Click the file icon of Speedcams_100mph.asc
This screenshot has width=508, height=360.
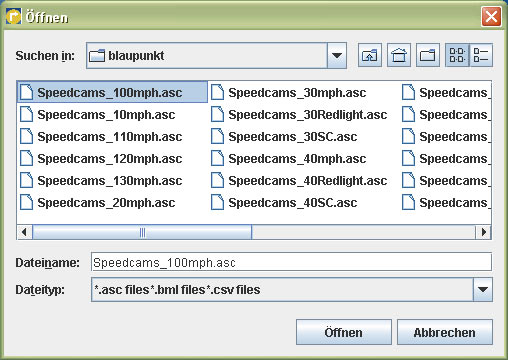tap(26, 92)
